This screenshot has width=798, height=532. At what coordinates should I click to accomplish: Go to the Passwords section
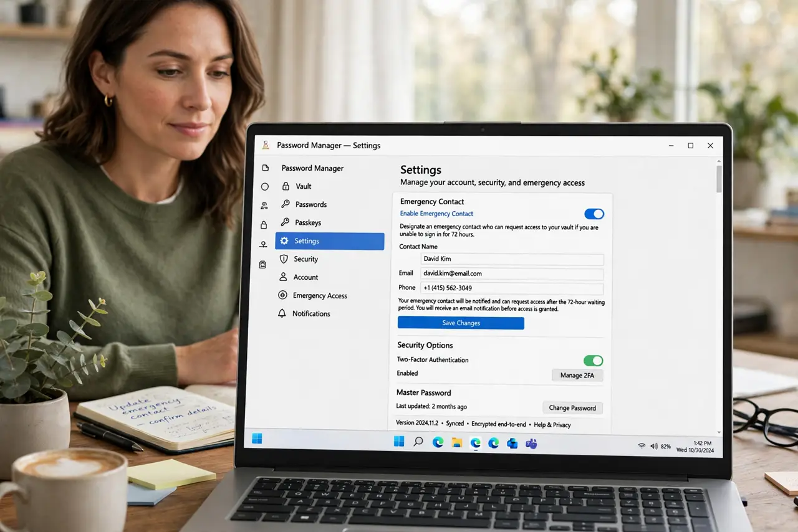[x=311, y=204]
